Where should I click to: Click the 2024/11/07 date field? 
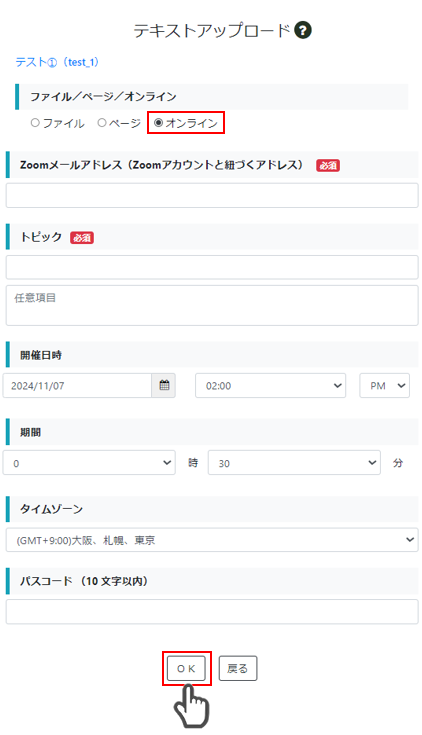click(77, 385)
